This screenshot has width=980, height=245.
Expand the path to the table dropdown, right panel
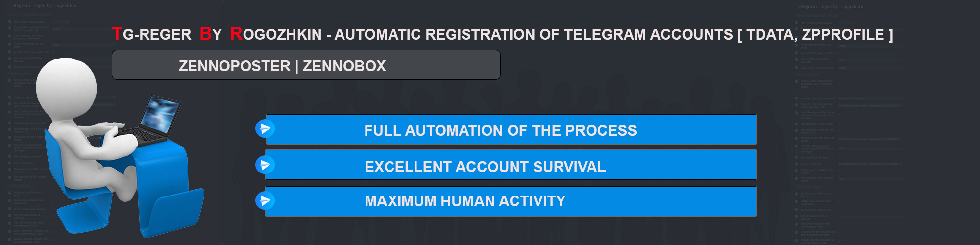click(870, 105)
